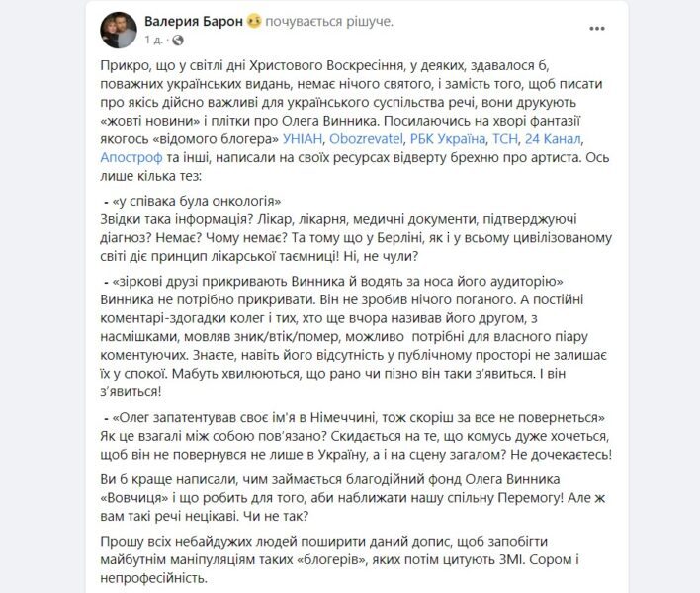Click Валерия Барон's profile picture
The height and width of the screenshot is (593, 700).
pyautogui.click(x=119, y=30)
